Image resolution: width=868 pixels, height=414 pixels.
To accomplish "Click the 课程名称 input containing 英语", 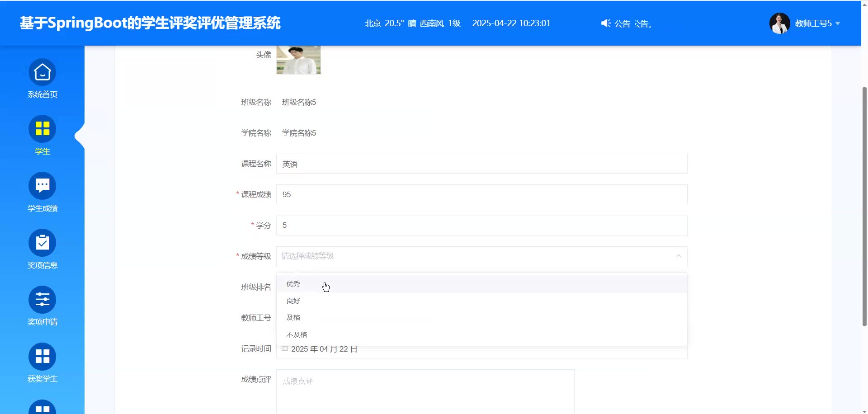I will click(x=481, y=164).
